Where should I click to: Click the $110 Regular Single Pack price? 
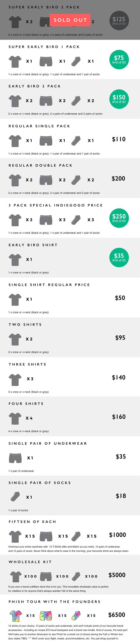pyautogui.click(x=119, y=139)
